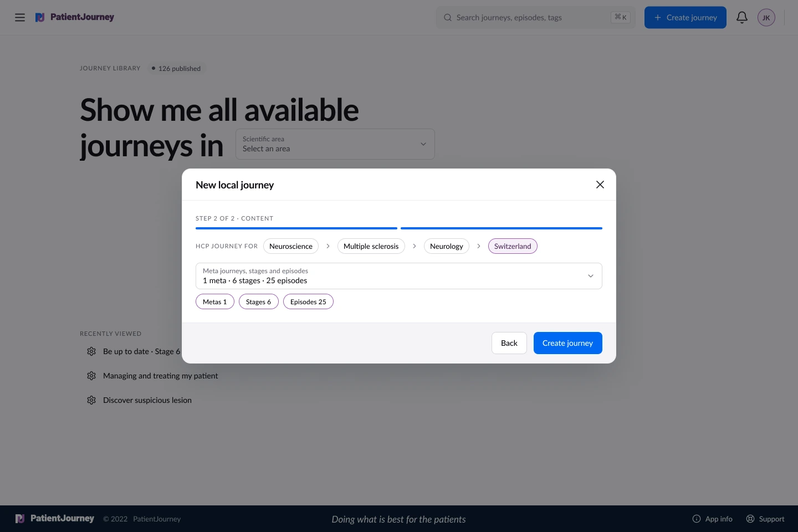
Task: Click the Support lifebuoy icon in footer
Action: [750, 519]
